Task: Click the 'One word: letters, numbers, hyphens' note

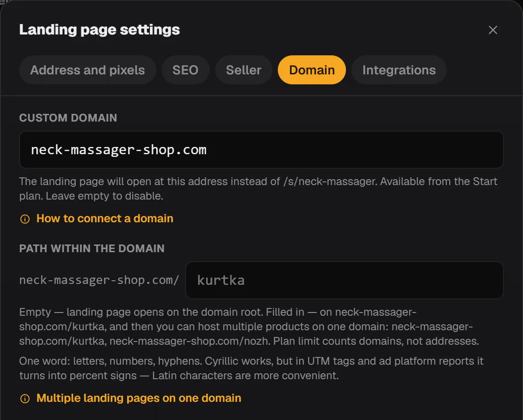Action: [x=251, y=368]
